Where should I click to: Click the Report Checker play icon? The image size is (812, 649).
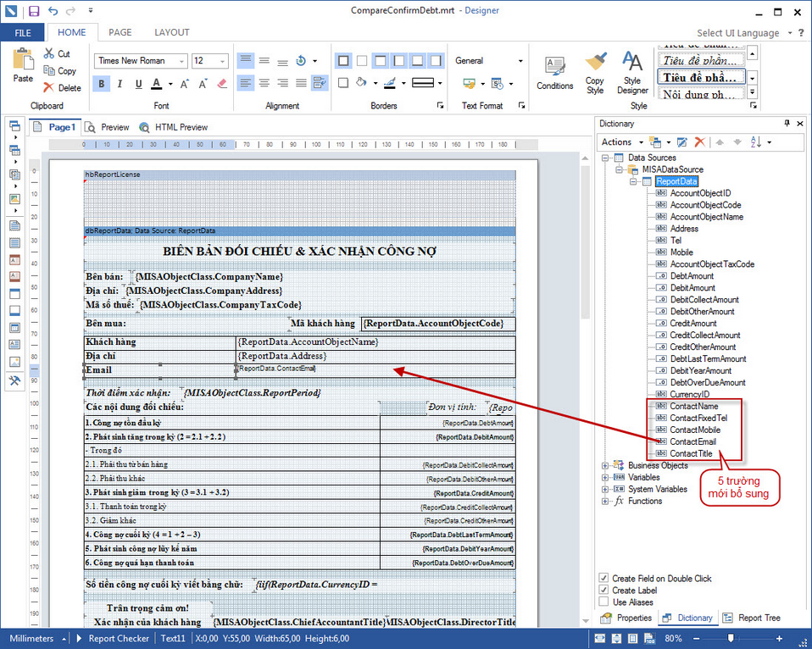[x=79, y=638]
